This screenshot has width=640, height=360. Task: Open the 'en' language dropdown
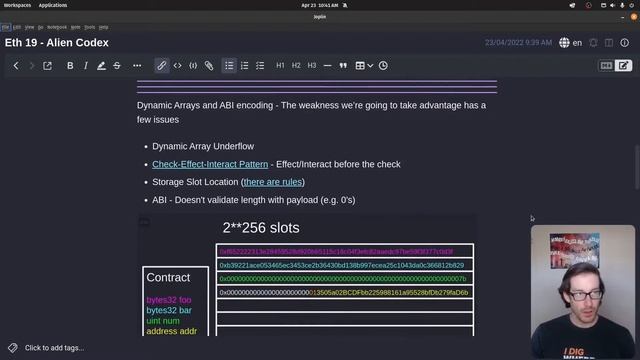[x=577, y=43]
